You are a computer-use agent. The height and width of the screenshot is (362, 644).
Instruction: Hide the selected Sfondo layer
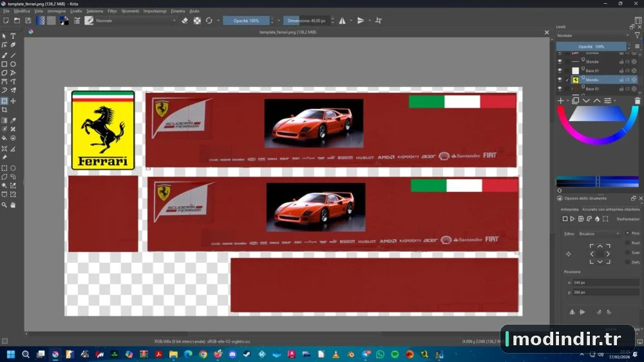click(x=560, y=80)
